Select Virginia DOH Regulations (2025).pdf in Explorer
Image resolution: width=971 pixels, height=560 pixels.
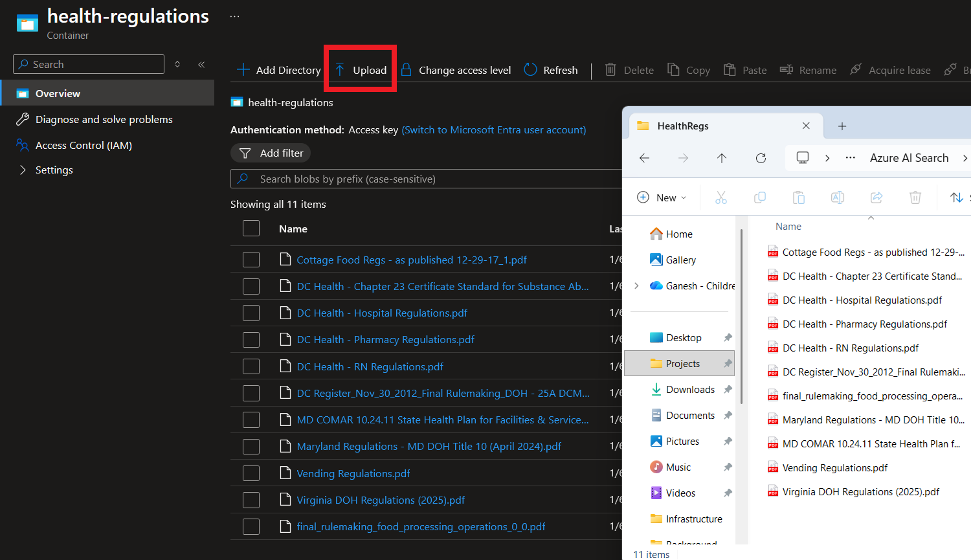[861, 491]
